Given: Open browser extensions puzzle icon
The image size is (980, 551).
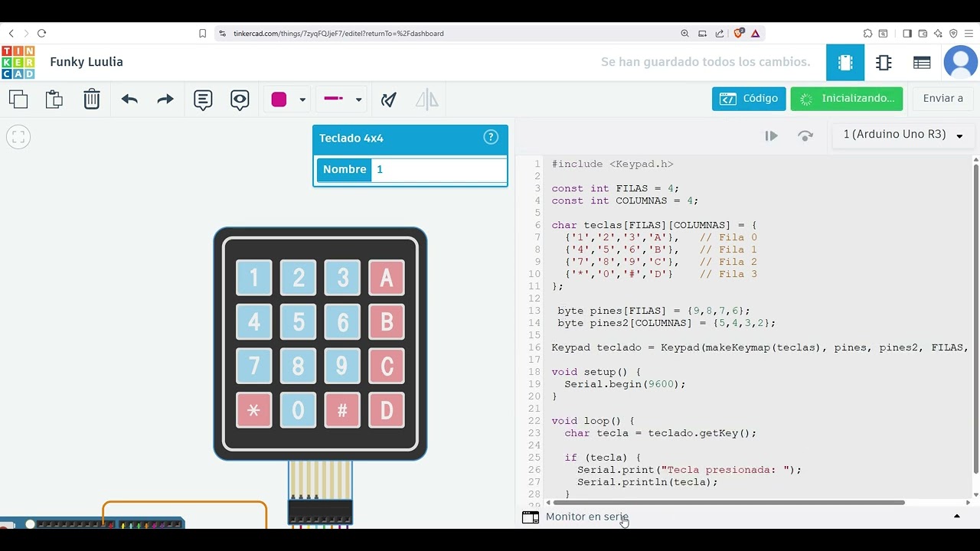Looking at the screenshot, I should click(867, 34).
